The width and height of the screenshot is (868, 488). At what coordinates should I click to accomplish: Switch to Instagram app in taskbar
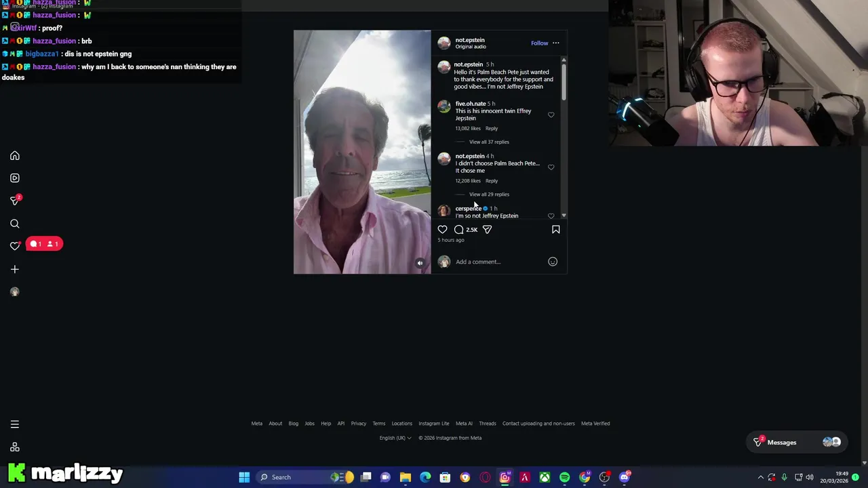(x=505, y=477)
